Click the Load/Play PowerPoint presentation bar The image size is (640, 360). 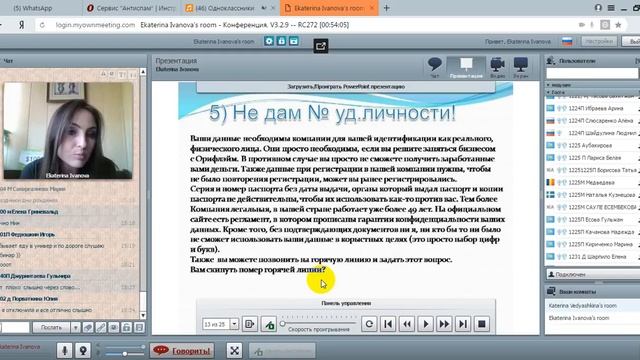point(346,87)
